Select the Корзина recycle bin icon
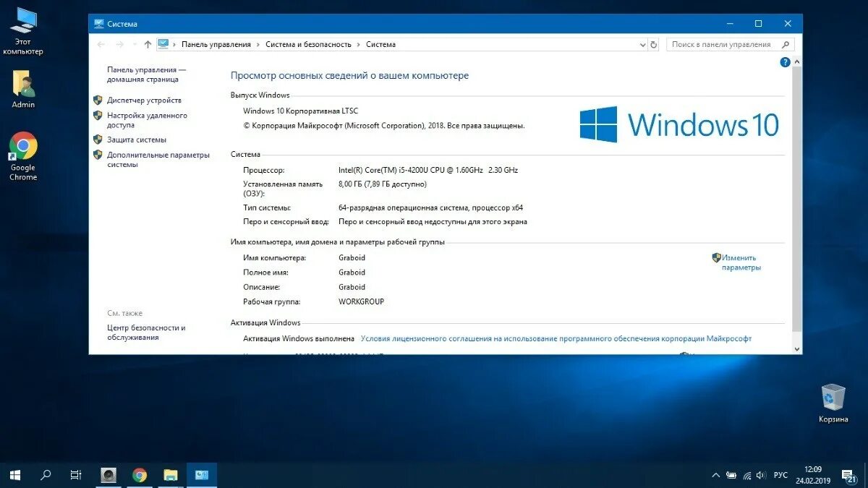Screen dimensions: 868x488 833,403
